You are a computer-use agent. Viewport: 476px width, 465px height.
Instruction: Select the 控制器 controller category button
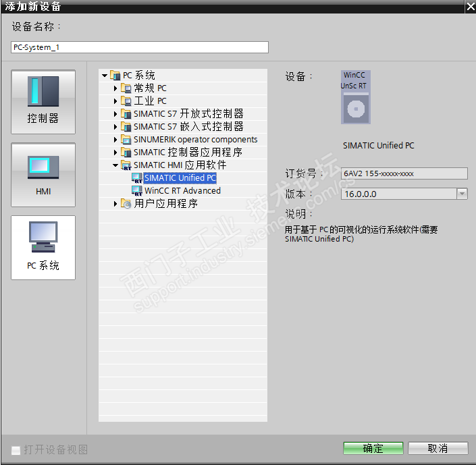[43, 102]
